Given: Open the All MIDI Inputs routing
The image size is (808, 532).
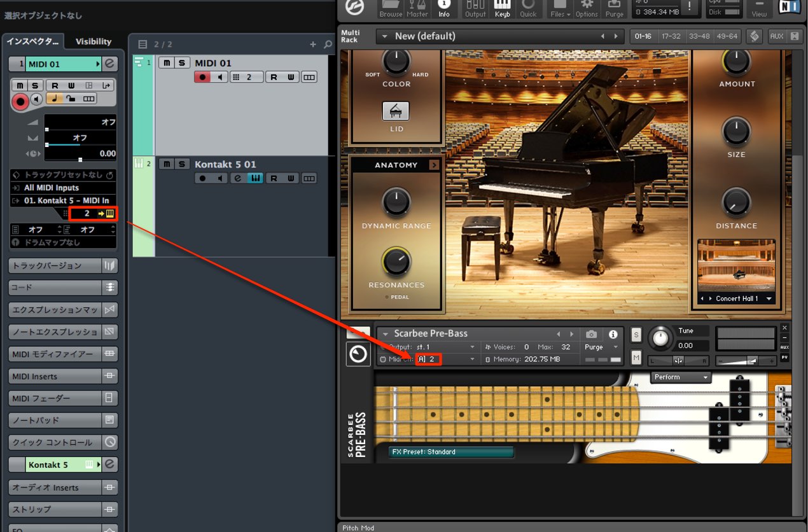Looking at the screenshot, I should (64, 188).
